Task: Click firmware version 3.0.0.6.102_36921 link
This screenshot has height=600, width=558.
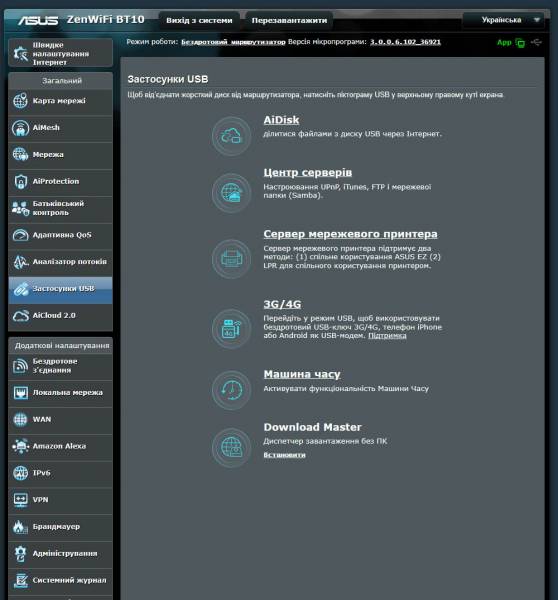Action: [x=405, y=42]
